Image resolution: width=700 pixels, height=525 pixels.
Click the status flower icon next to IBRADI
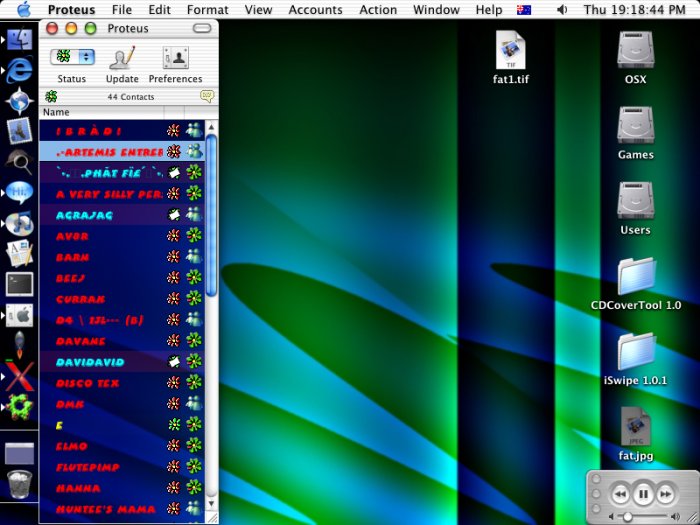174,130
